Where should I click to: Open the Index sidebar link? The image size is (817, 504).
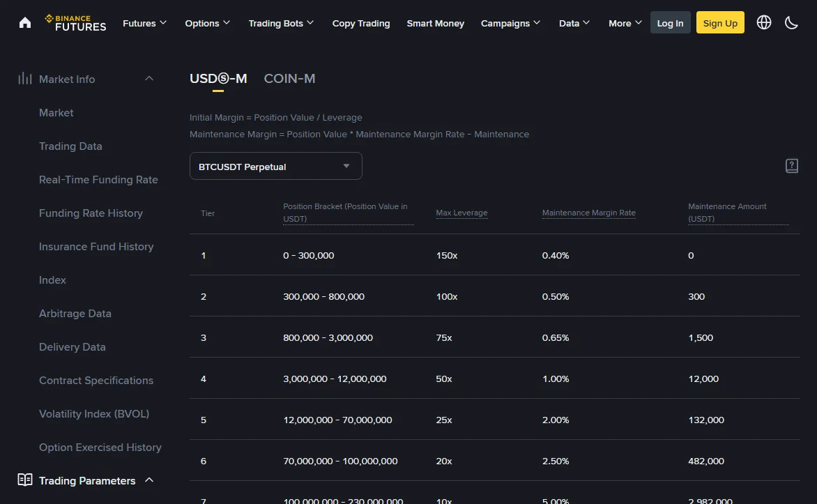[x=52, y=280]
